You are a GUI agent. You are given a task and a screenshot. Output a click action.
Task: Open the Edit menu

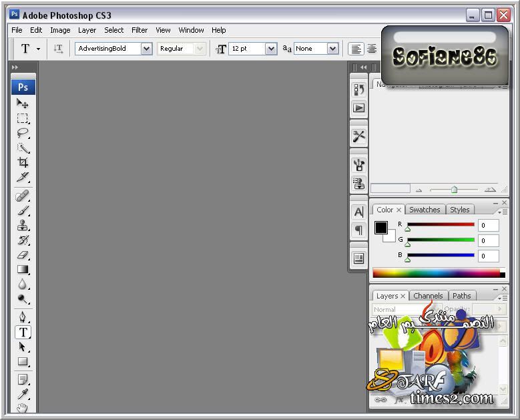36,30
